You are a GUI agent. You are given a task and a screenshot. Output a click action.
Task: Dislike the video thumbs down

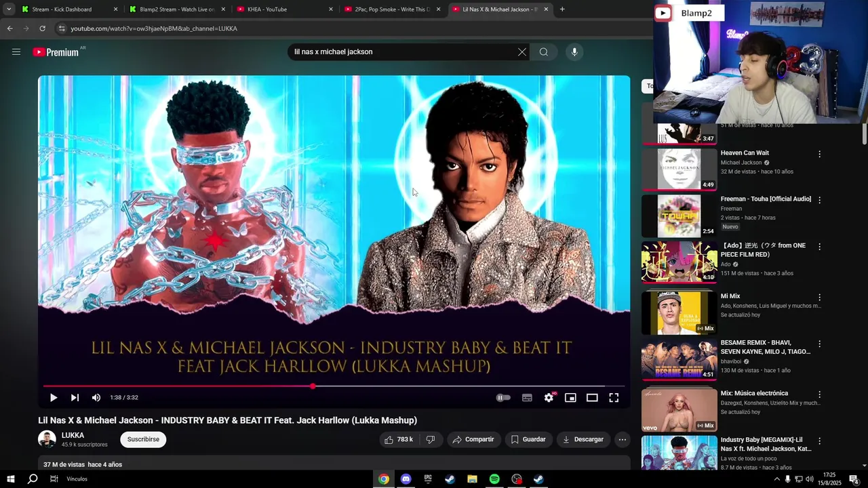430,439
